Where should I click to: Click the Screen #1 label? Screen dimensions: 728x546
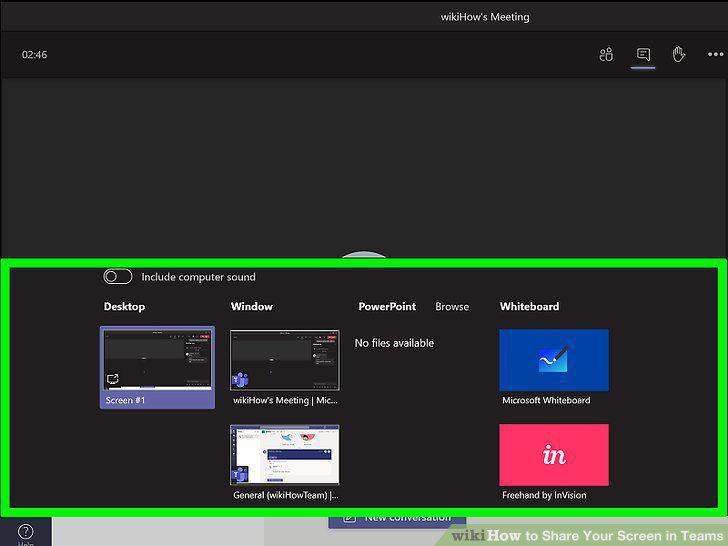(x=125, y=400)
